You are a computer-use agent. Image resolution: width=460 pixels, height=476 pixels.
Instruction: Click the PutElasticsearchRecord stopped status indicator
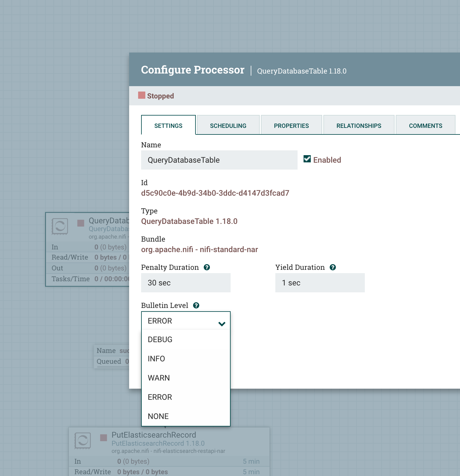pos(104,438)
